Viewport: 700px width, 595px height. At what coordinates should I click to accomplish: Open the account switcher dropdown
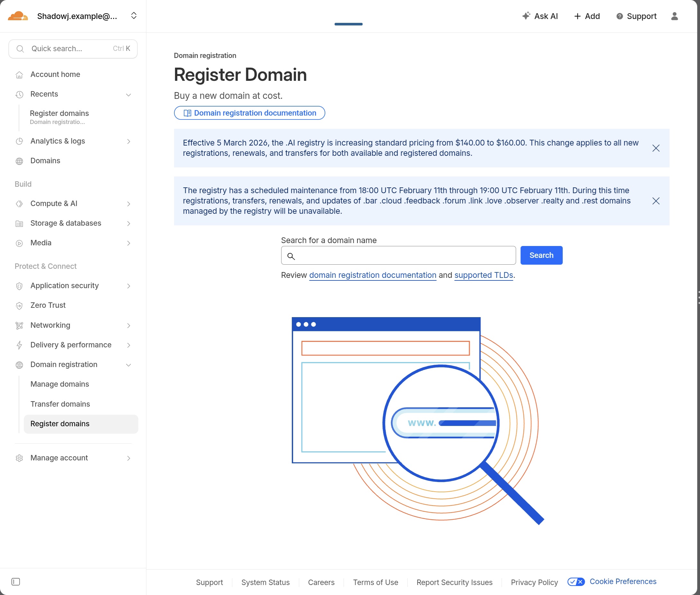[134, 16]
